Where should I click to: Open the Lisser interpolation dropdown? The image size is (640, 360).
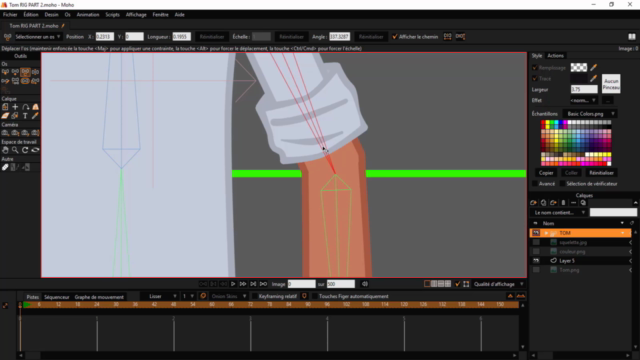(x=158, y=296)
